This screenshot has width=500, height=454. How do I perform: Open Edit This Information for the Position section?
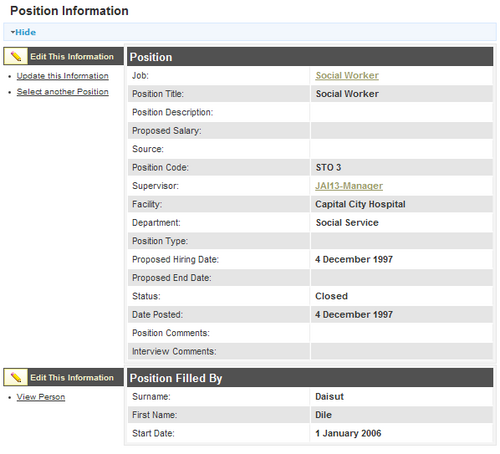coord(72,56)
